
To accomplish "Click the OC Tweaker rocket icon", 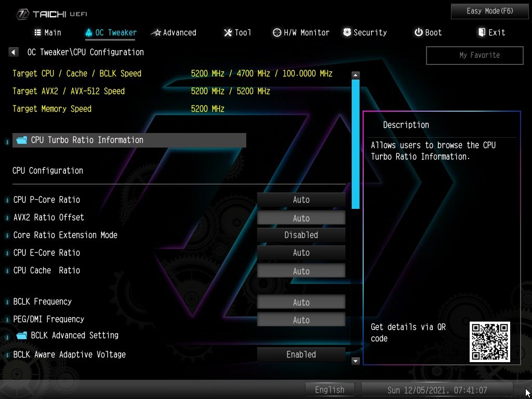I will pos(89,33).
